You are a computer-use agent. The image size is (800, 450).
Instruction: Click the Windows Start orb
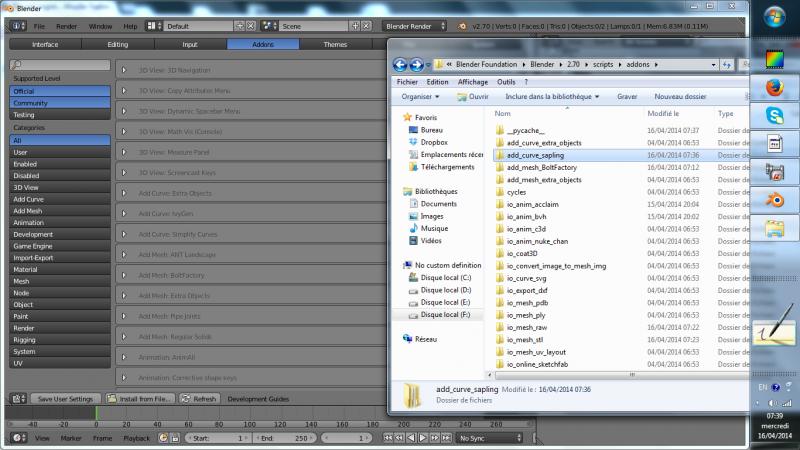point(774,16)
